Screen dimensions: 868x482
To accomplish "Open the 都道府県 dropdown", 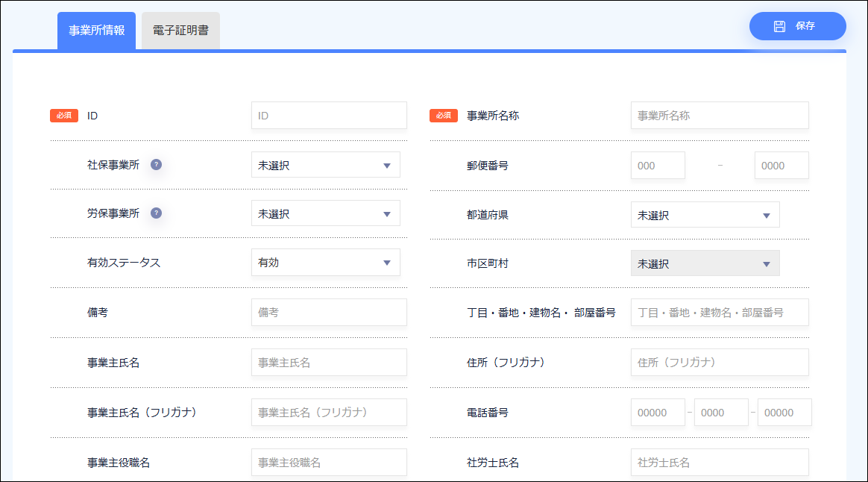I will 705,215.
